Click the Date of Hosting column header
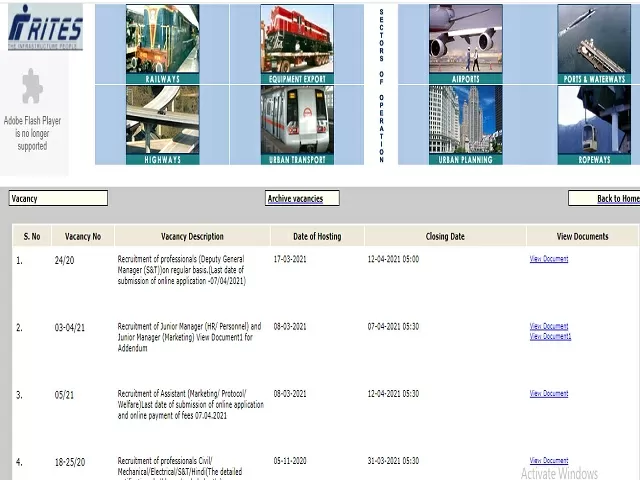This screenshot has width=640, height=480. coord(317,236)
